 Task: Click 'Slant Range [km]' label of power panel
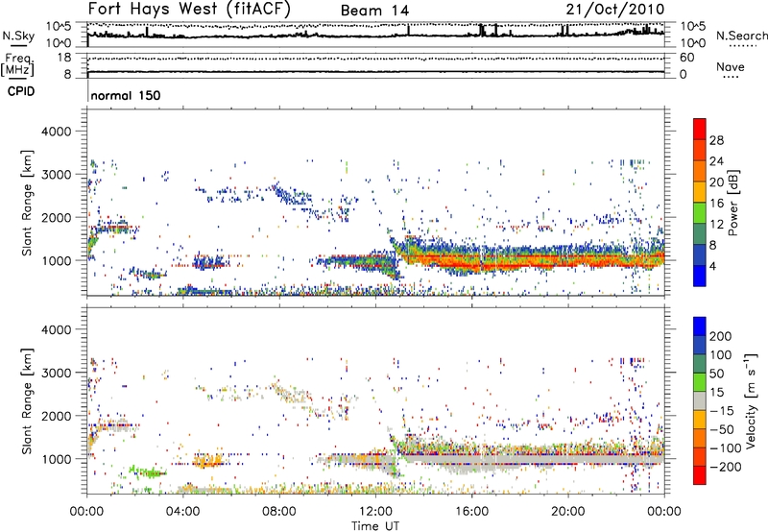[27, 203]
